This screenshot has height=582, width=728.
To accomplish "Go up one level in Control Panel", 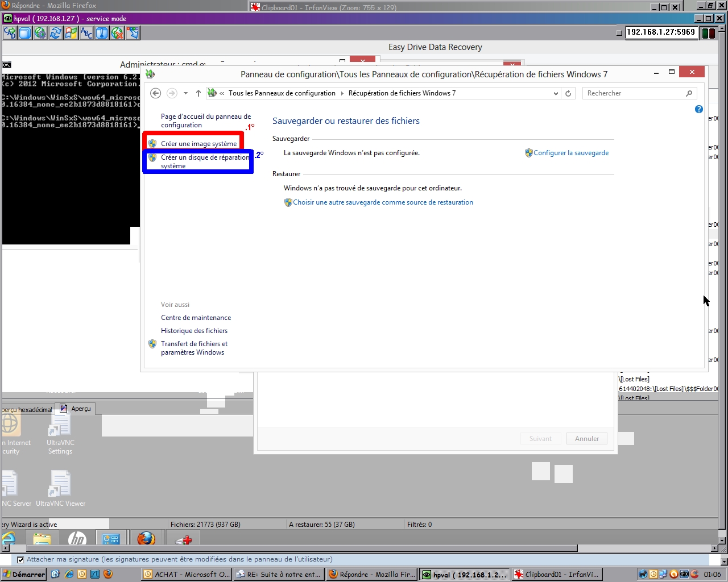I will (x=198, y=93).
